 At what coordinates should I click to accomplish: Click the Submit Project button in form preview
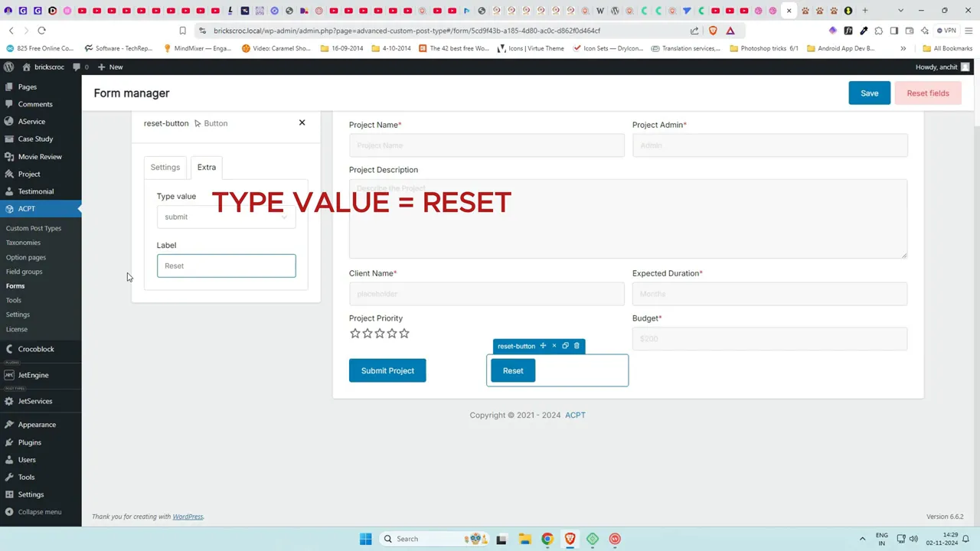pos(387,370)
